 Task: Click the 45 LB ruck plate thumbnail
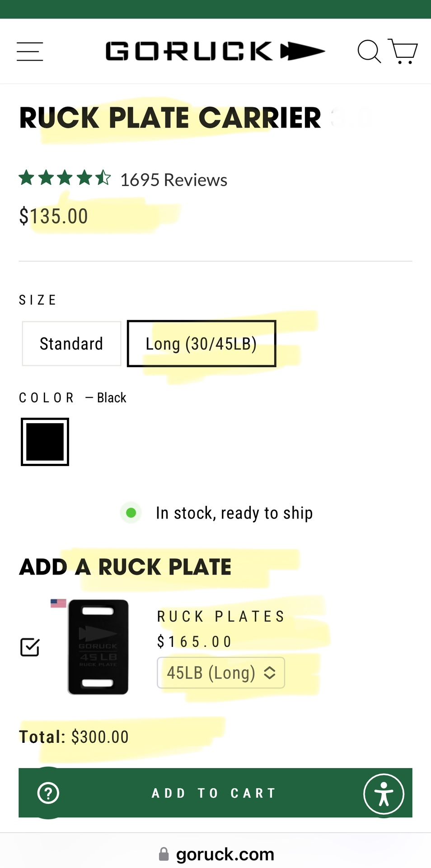98,646
